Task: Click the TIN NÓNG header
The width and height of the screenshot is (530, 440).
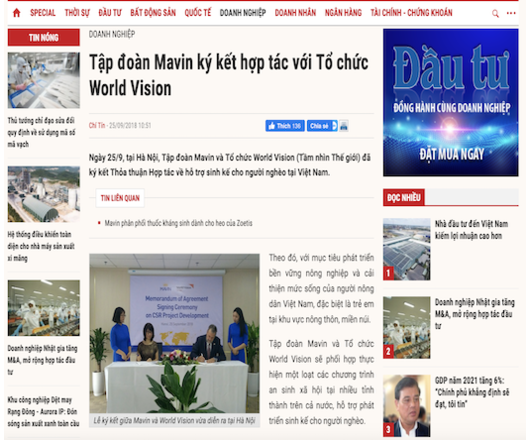Action: click(44, 38)
